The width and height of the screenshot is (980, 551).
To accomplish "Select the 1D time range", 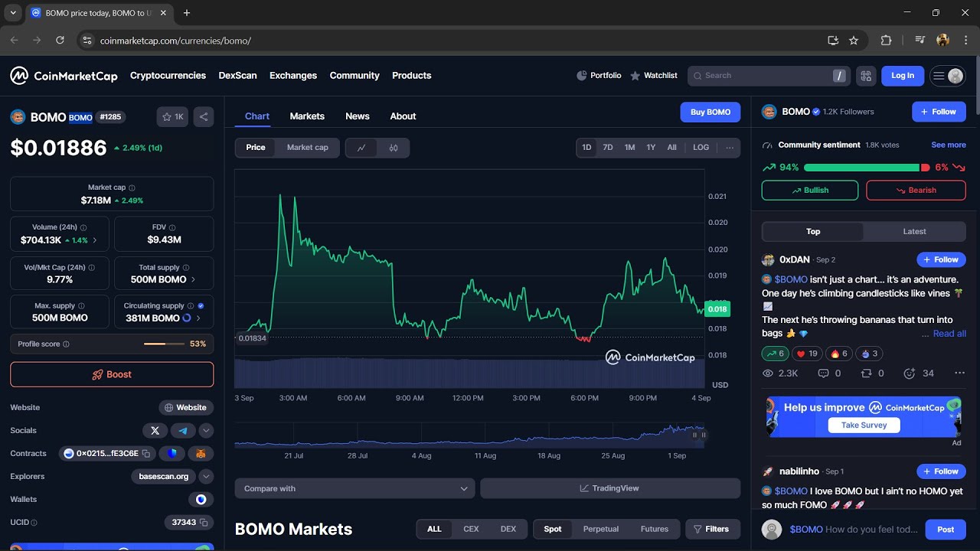I will 586,148.
